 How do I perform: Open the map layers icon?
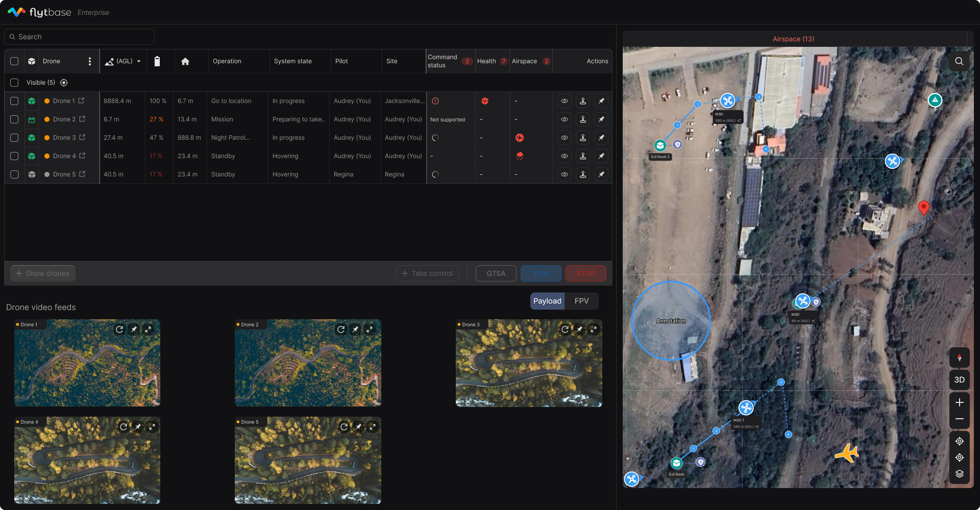point(960,474)
